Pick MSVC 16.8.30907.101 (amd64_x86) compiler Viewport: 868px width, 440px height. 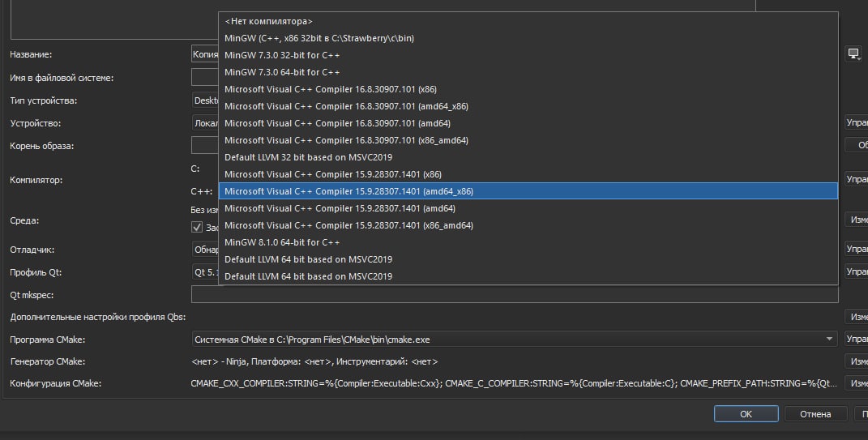point(528,106)
